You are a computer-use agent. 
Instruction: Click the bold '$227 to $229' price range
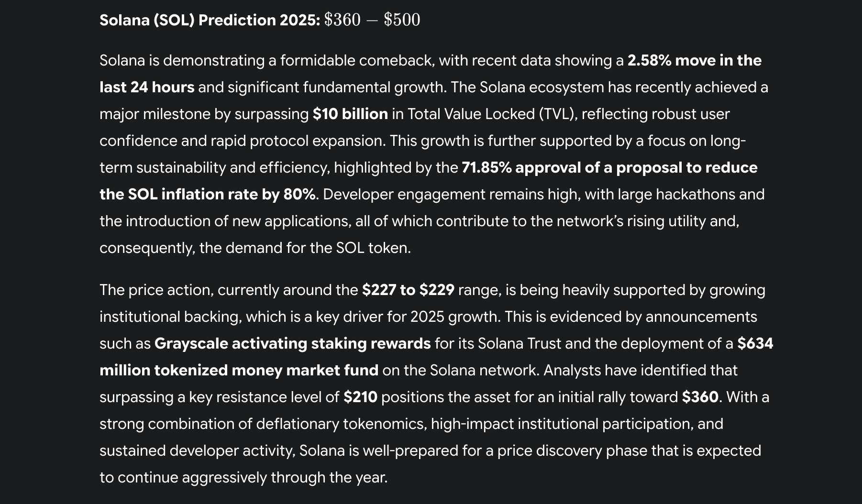pos(408,290)
